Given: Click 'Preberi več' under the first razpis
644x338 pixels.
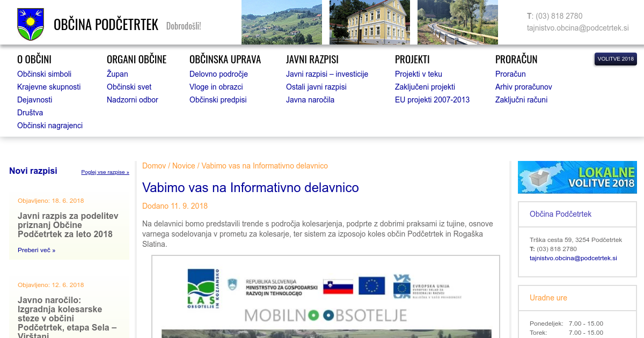Looking at the screenshot, I should 36,250.
